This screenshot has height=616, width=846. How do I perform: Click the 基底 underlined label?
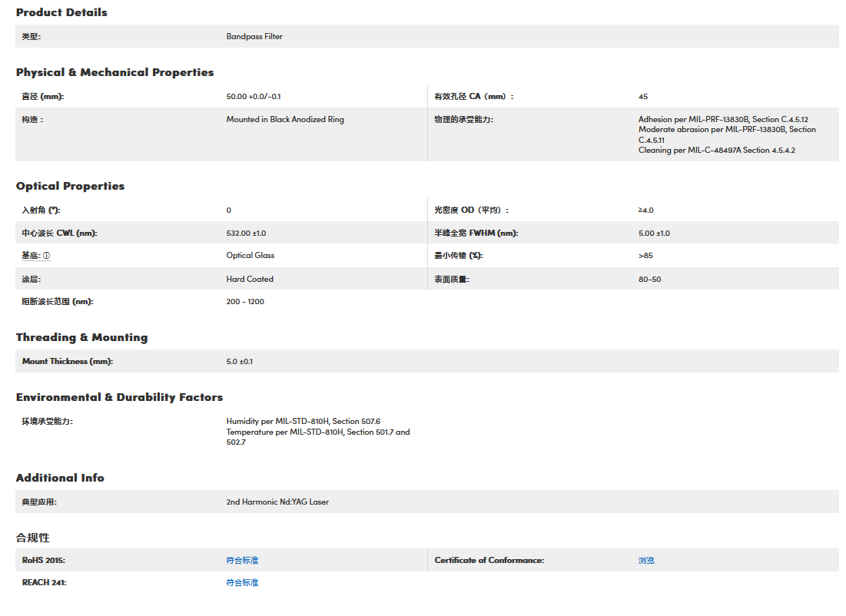click(31, 256)
